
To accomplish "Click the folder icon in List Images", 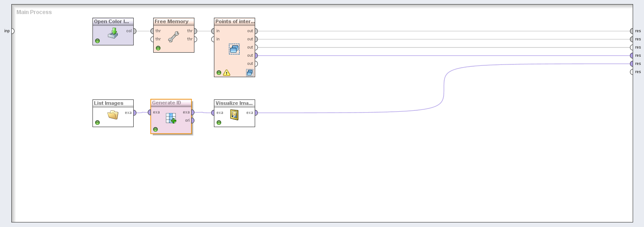I will click(113, 115).
